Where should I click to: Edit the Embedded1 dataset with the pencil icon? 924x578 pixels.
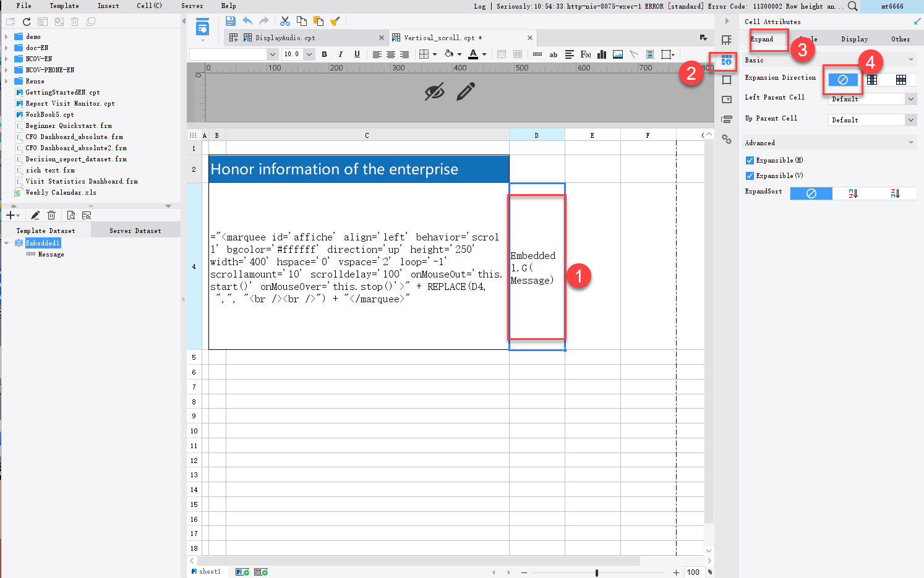click(x=35, y=215)
